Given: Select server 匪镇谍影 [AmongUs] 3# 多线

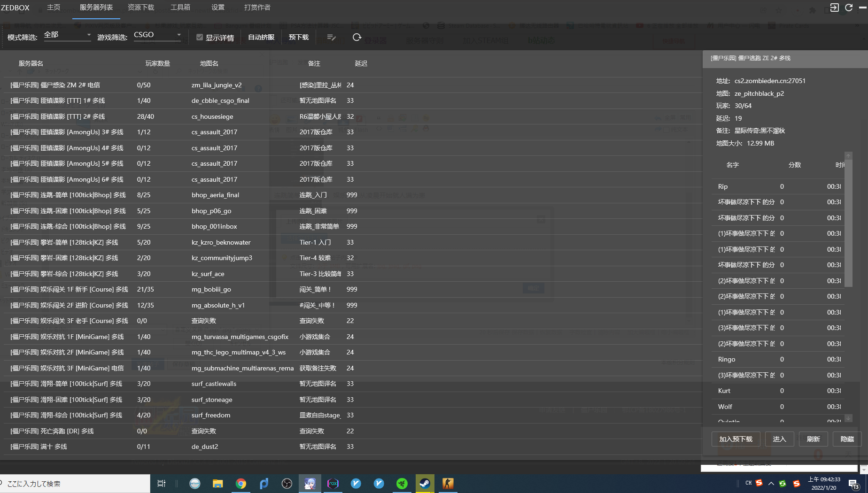Looking at the screenshot, I should [352, 132].
